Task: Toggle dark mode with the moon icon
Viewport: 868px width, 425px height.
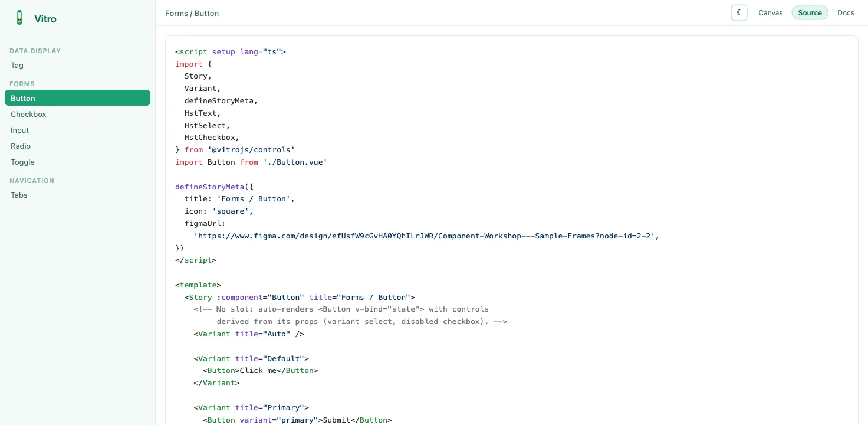Action: [739, 12]
